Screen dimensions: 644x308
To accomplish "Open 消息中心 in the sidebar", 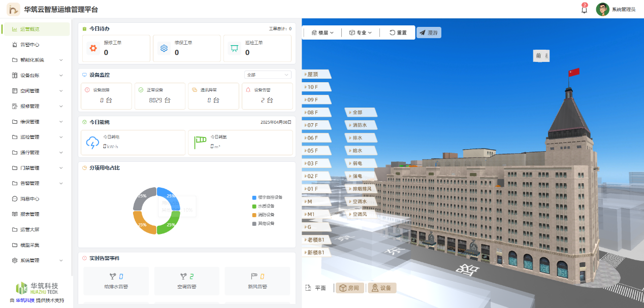I will pyautogui.click(x=29, y=199).
